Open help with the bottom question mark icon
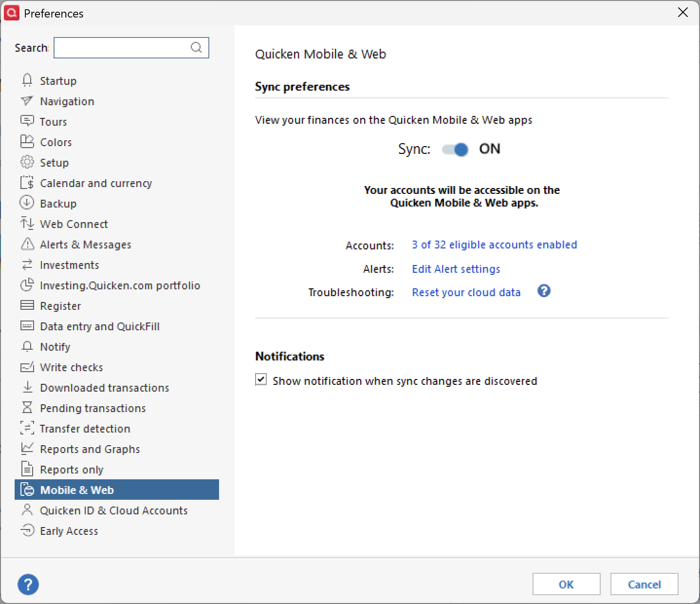700x604 pixels. click(28, 584)
